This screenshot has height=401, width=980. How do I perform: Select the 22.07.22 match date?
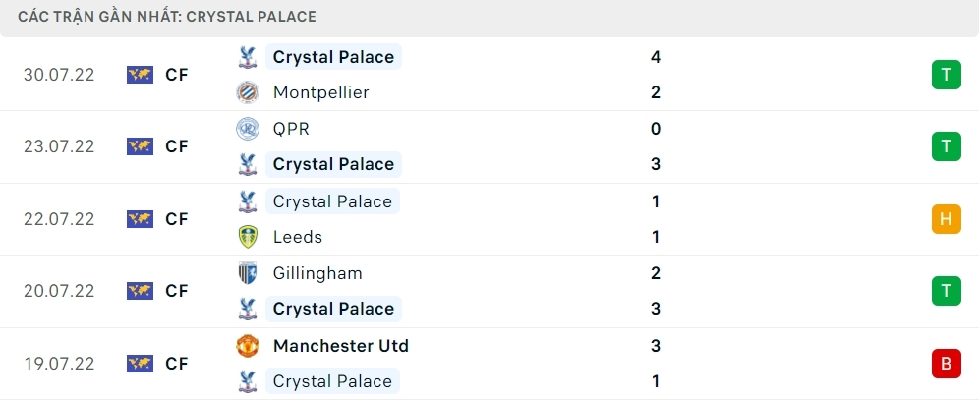pyautogui.click(x=59, y=219)
